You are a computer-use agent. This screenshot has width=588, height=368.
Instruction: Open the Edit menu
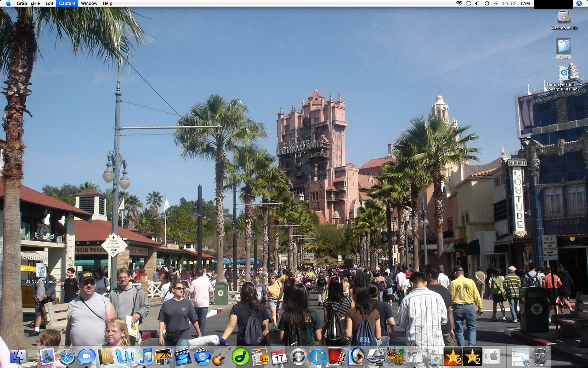pos(49,3)
